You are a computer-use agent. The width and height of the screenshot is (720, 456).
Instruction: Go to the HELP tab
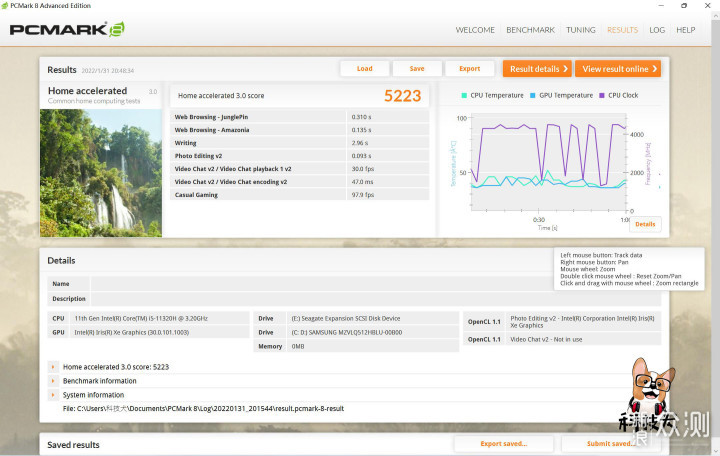(686, 30)
